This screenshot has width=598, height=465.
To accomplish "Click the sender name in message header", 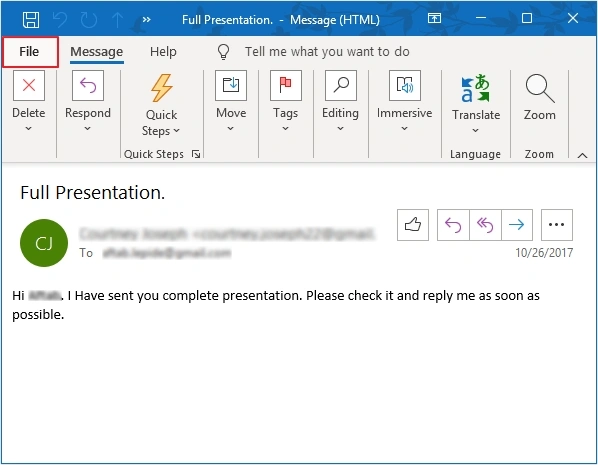I will point(227,233).
